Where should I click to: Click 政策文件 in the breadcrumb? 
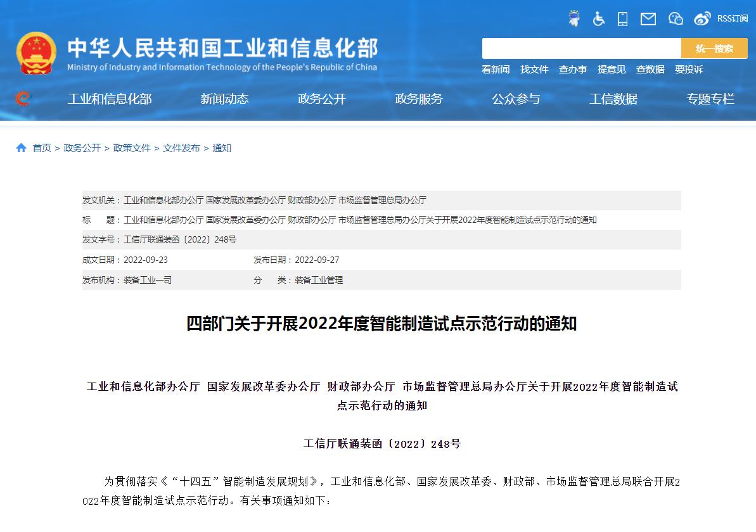click(x=132, y=148)
